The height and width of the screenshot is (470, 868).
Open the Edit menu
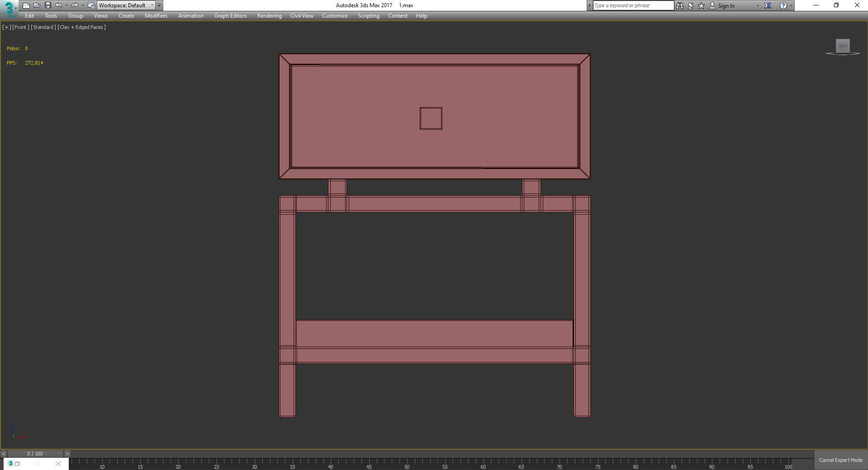pos(29,16)
